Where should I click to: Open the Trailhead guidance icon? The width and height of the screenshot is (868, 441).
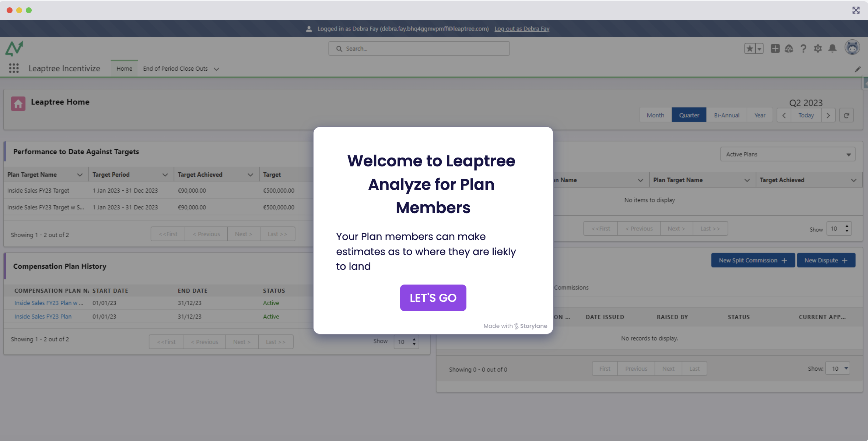(789, 49)
